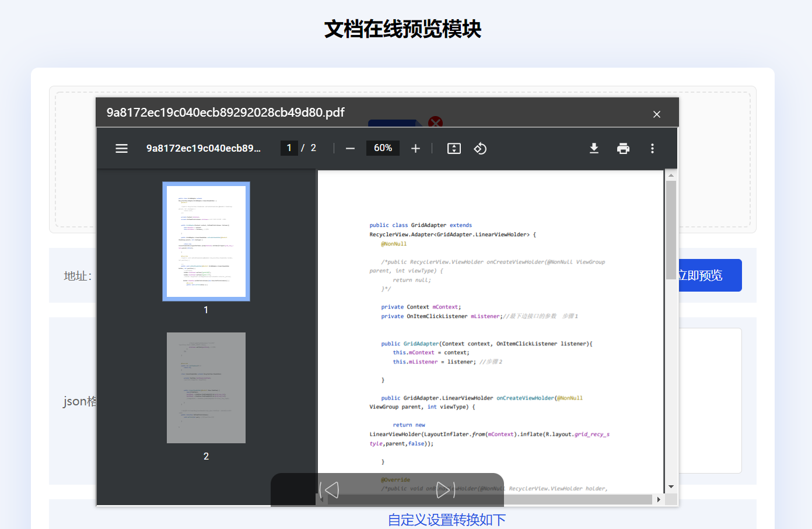This screenshot has height=529, width=812.
Task: Click the code line 'public class GridAdapter extends'
Action: click(421, 225)
